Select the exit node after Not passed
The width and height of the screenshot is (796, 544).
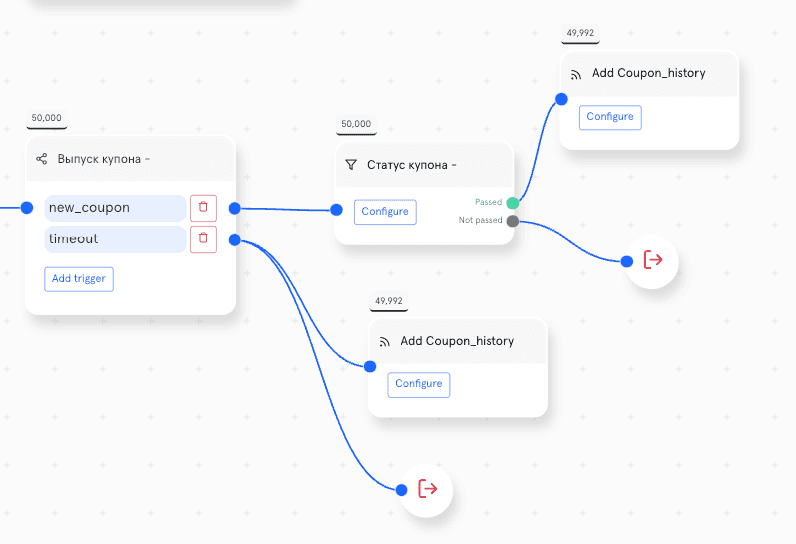pyautogui.click(x=652, y=261)
